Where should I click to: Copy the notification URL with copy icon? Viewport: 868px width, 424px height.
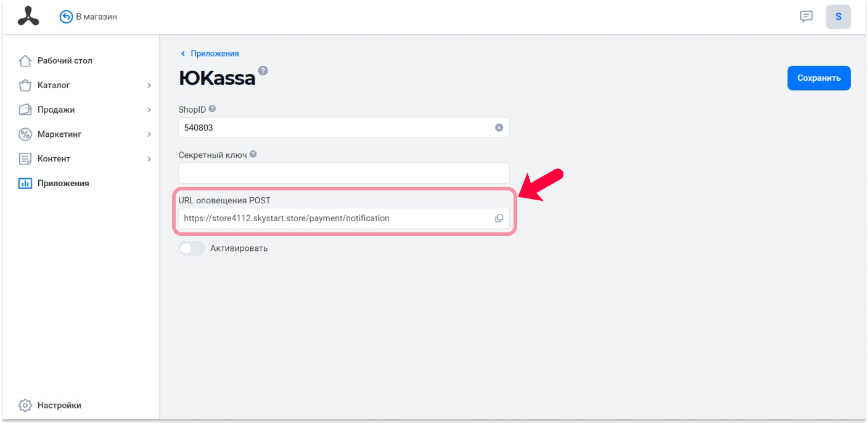(x=499, y=218)
